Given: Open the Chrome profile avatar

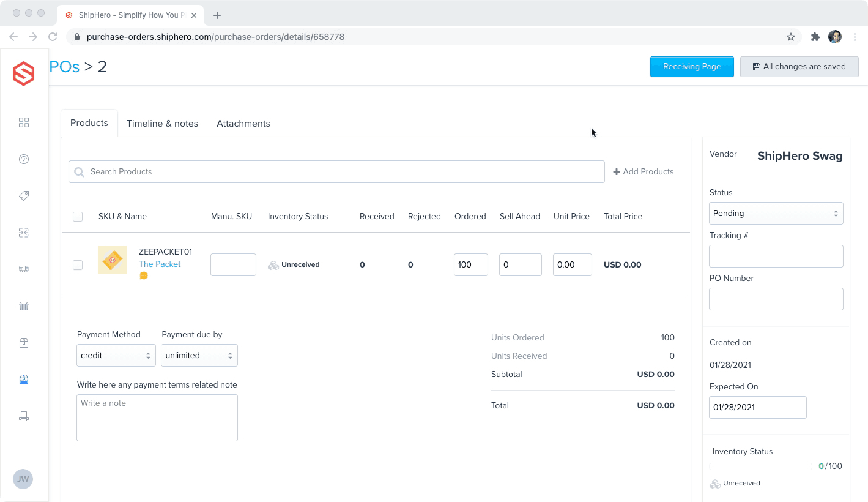Looking at the screenshot, I should [835, 37].
